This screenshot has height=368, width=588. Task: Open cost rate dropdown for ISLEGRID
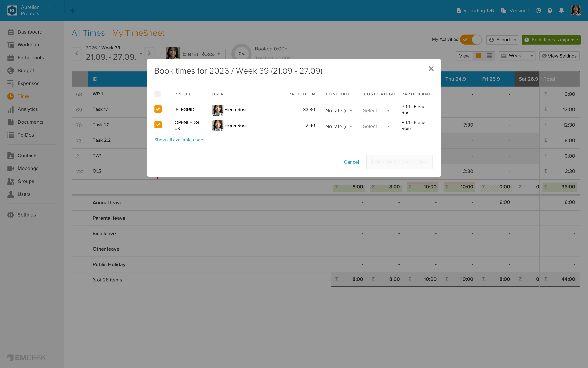tap(338, 111)
